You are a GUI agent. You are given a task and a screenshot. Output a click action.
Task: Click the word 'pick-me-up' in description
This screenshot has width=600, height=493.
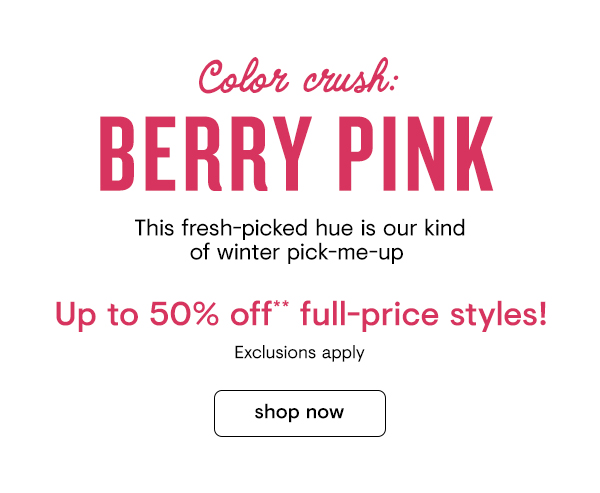[346, 254]
